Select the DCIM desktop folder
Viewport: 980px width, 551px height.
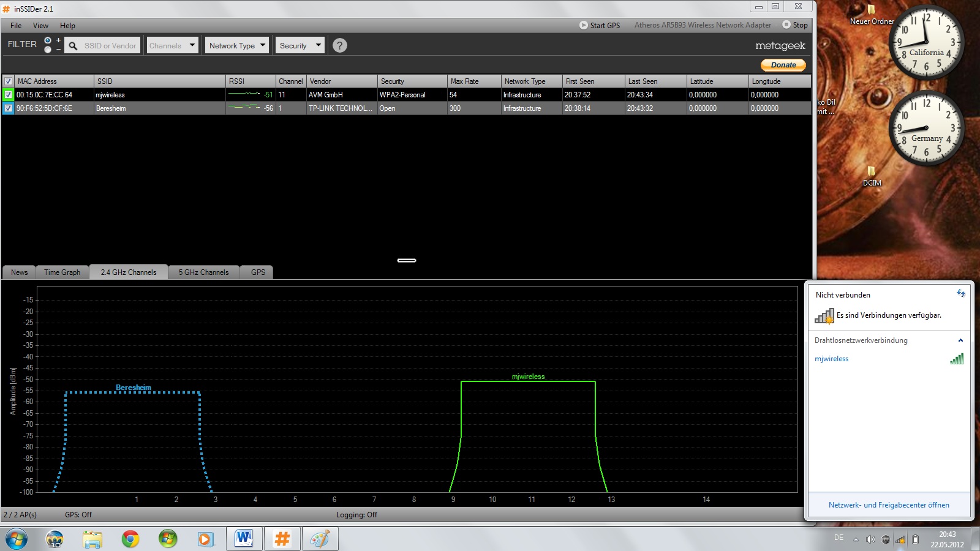point(872,176)
